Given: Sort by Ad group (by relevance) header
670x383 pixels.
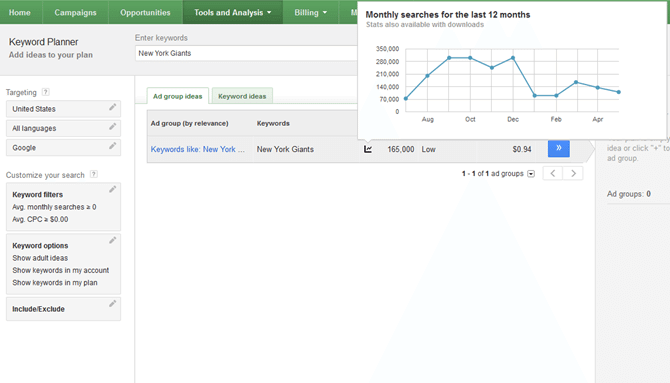Looking at the screenshot, I should tap(189, 123).
